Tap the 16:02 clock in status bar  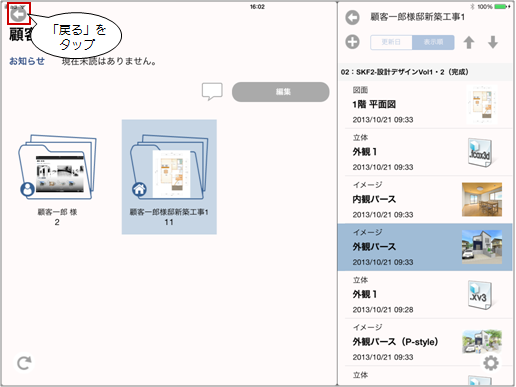click(x=257, y=7)
